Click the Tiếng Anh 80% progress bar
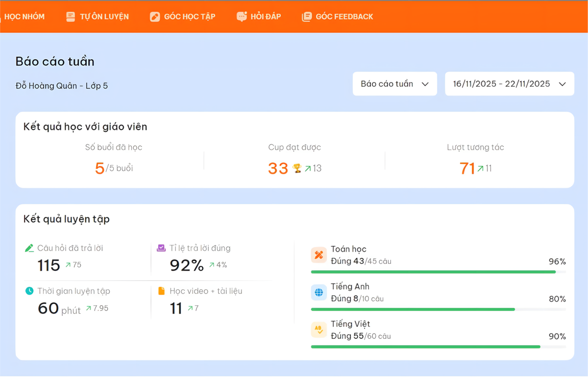Screen dimensions: 588x380 (x=413, y=309)
